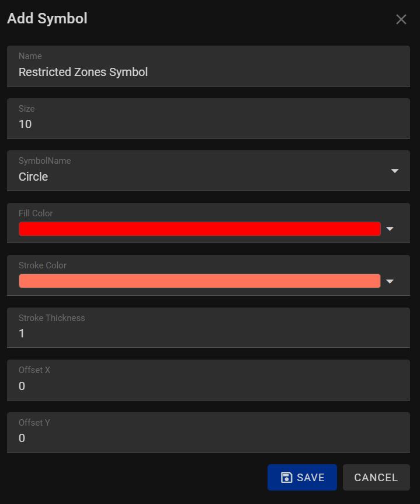Close the Add Symbol dialog with X
Screen dimensions: 420x504
point(401,19)
